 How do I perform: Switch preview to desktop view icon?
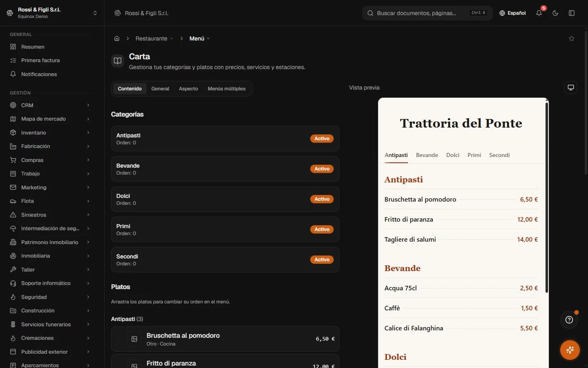pos(571,88)
